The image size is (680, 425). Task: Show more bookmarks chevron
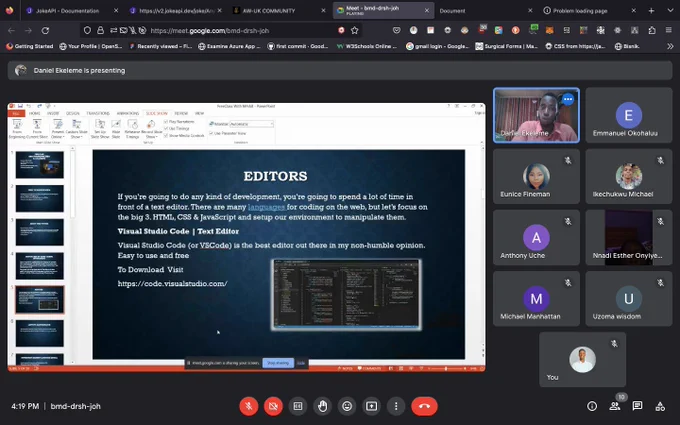pyautogui.click(x=670, y=46)
